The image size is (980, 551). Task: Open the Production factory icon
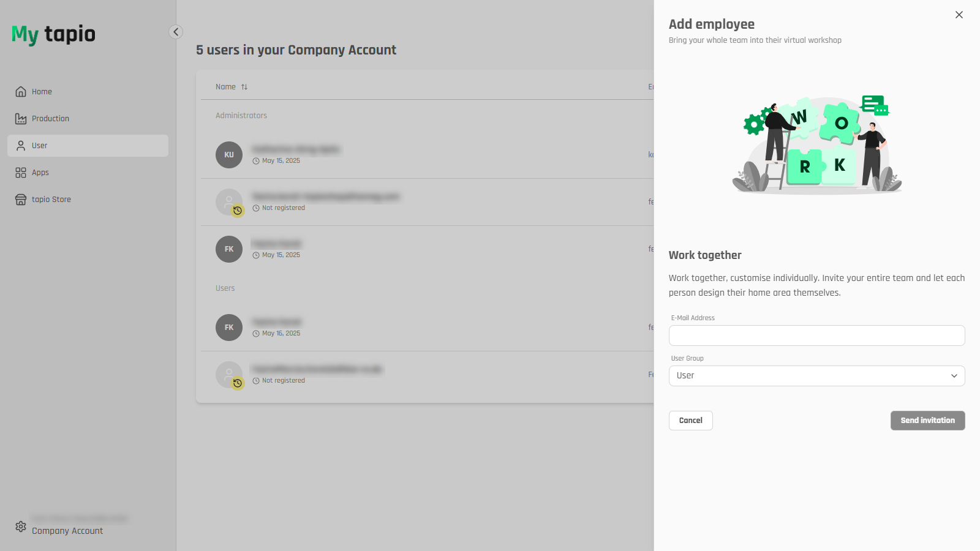[x=21, y=119]
